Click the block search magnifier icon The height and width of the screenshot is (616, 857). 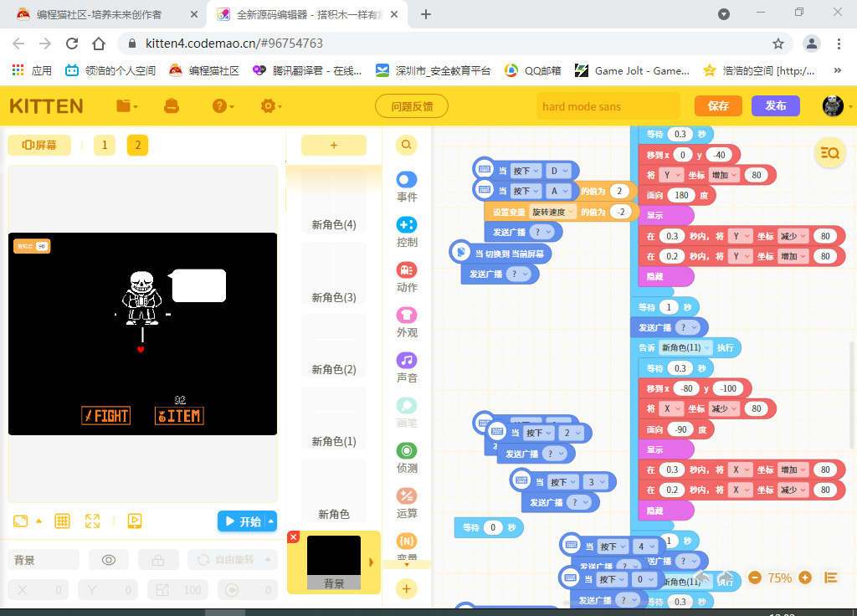(406, 145)
